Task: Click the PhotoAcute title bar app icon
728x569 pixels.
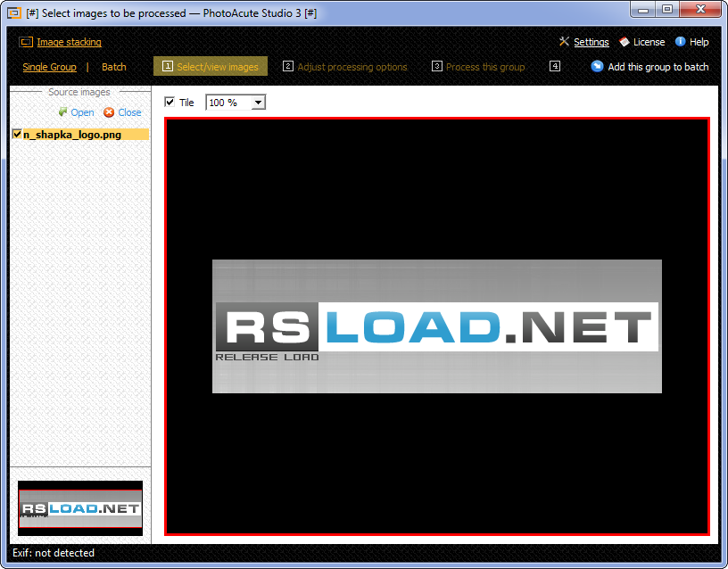Action: [x=14, y=13]
